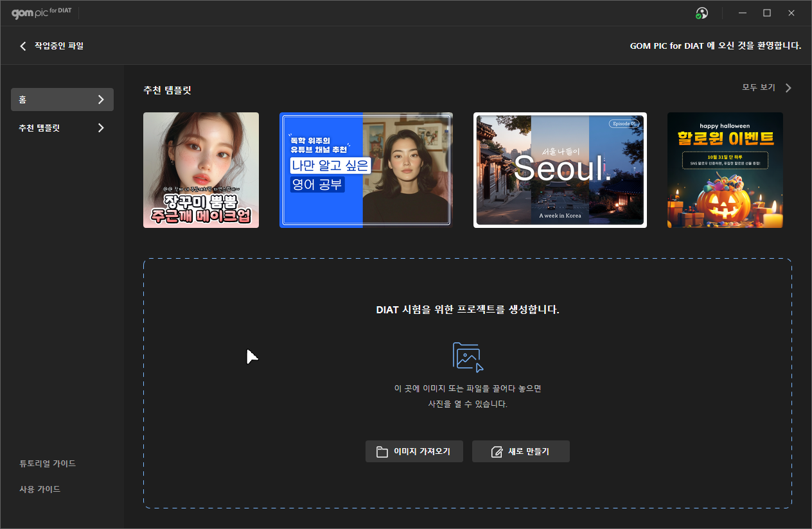This screenshot has height=529, width=812.
Task: Click the GOM Pic for DIAT logo
Action: pyautogui.click(x=41, y=13)
